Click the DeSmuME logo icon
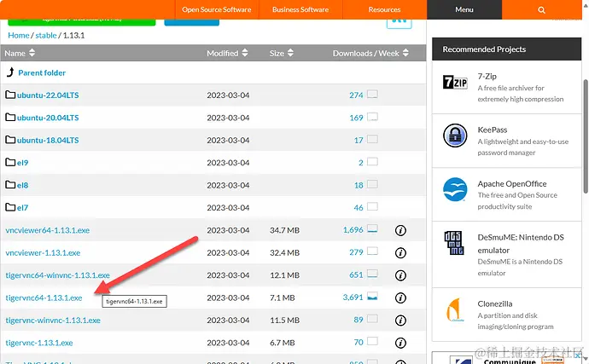 [454, 243]
